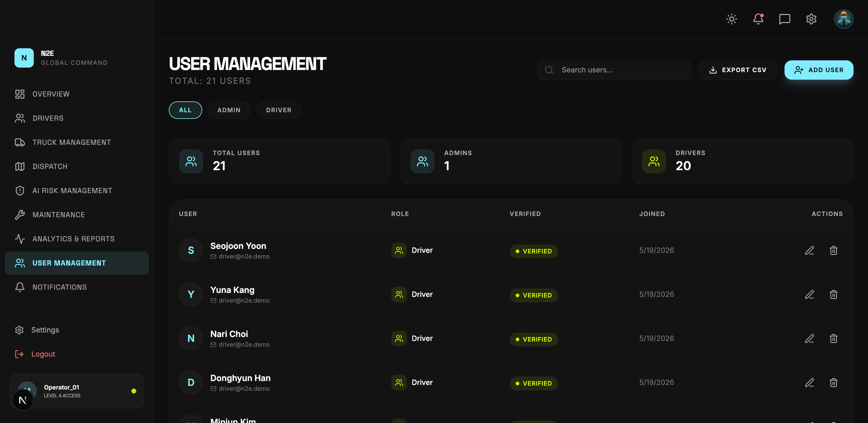The image size is (868, 423).
Task: Click the JOINED column header
Action: 652,214
